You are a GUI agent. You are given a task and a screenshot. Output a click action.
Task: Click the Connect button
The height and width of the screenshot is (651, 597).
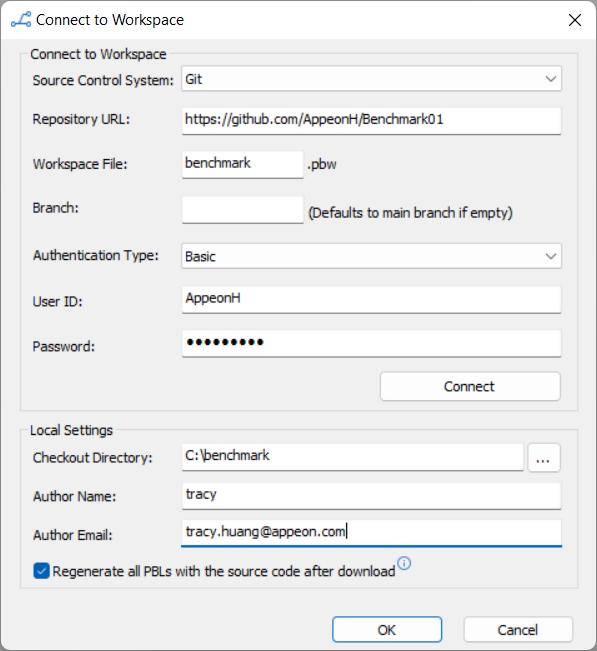pyautogui.click(x=470, y=386)
